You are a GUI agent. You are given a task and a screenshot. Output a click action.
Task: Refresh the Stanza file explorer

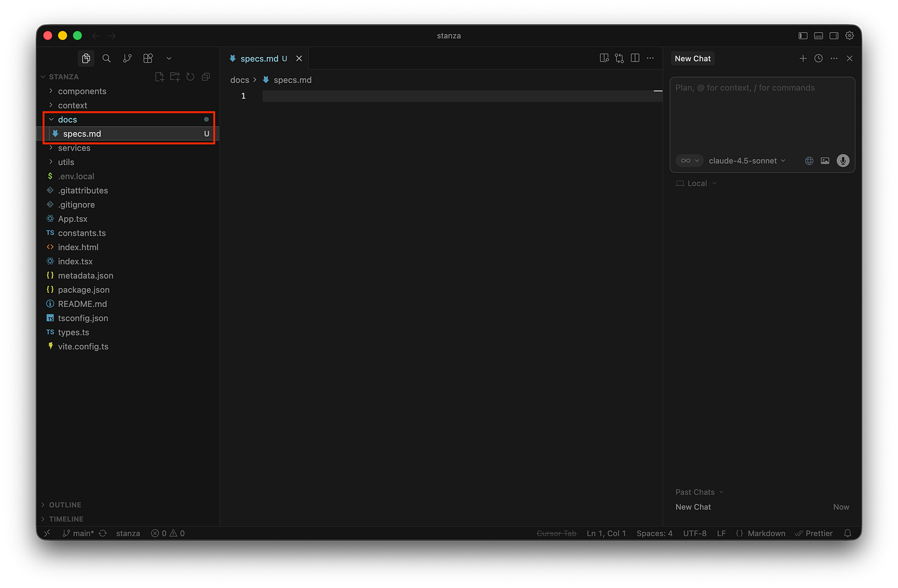click(x=190, y=76)
